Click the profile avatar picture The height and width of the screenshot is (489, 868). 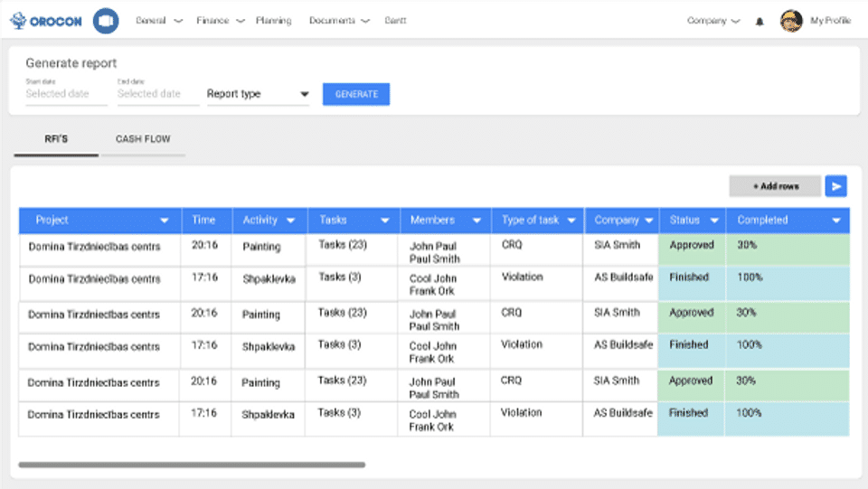click(791, 21)
